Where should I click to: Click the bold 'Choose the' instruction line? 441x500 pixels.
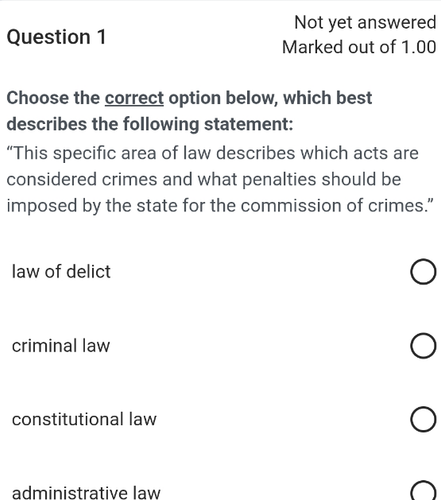click(189, 98)
